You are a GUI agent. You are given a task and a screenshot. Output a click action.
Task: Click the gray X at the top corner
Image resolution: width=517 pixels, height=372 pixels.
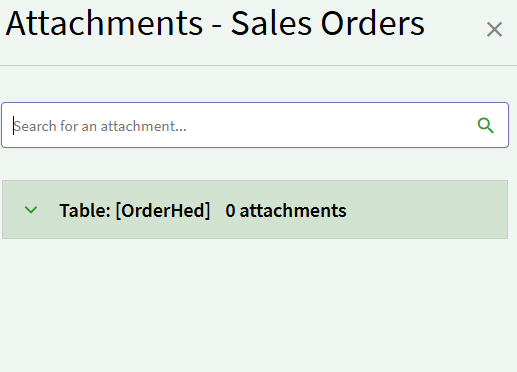click(494, 29)
